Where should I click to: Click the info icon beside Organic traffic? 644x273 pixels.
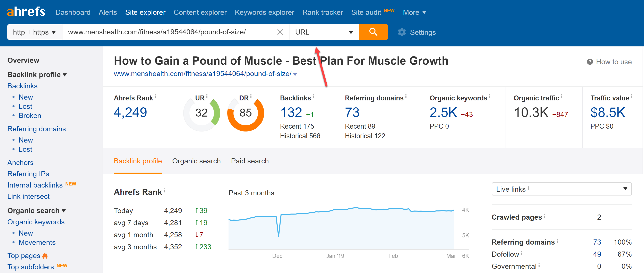(x=561, y=96)
